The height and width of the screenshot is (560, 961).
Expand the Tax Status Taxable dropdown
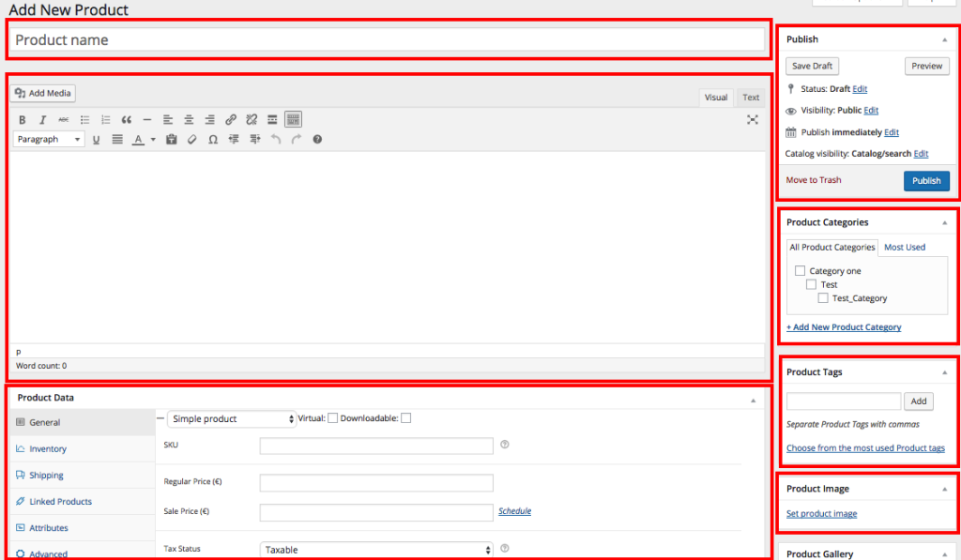[x=376, y=550]
